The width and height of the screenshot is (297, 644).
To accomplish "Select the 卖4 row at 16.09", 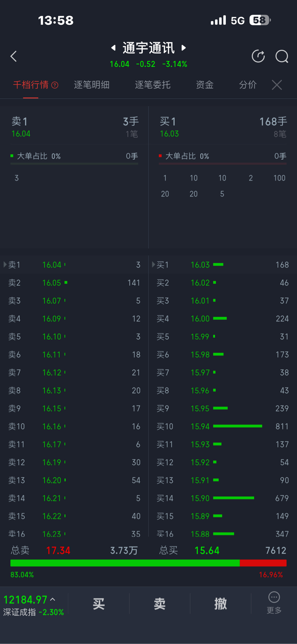I will click(x=74, y=319).
